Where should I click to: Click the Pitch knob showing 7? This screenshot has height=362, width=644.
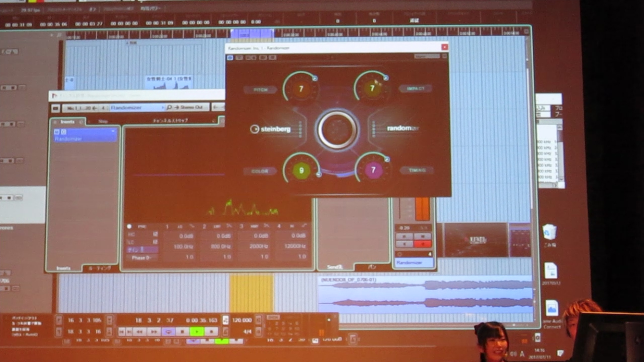301,88
